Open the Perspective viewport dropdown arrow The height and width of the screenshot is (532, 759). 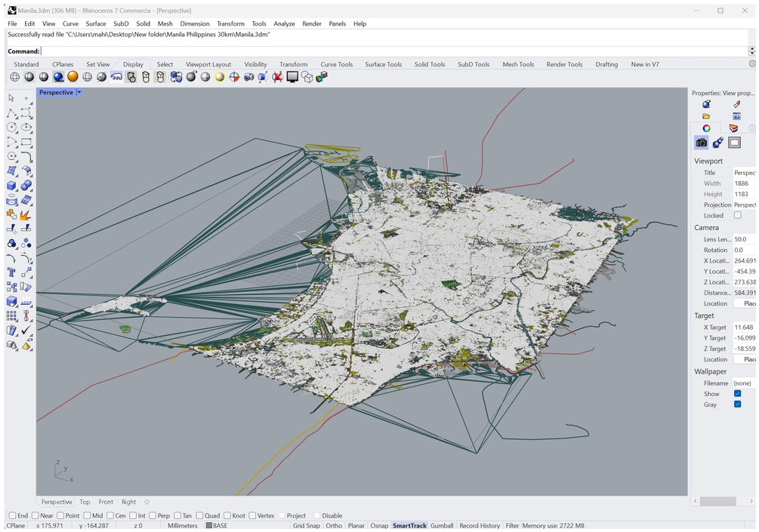coord(79,93)
